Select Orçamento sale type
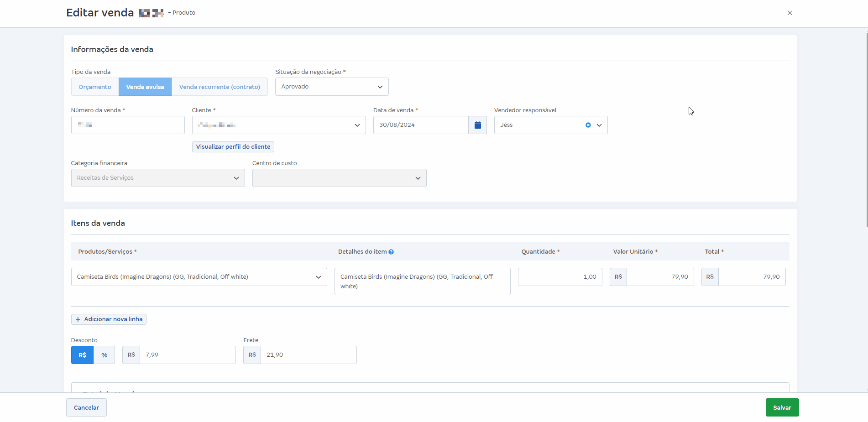This screenshot has width=868, height=422. (x=95, y=87)
